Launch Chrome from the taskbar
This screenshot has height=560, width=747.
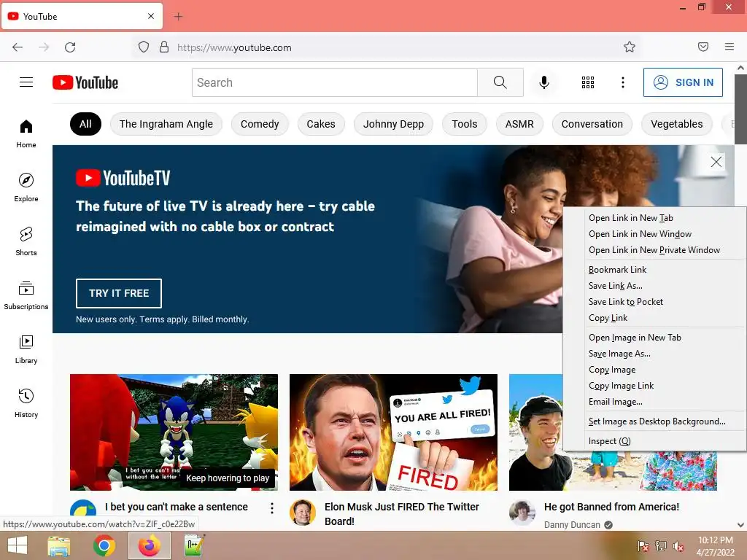click(x=104, y=545)
